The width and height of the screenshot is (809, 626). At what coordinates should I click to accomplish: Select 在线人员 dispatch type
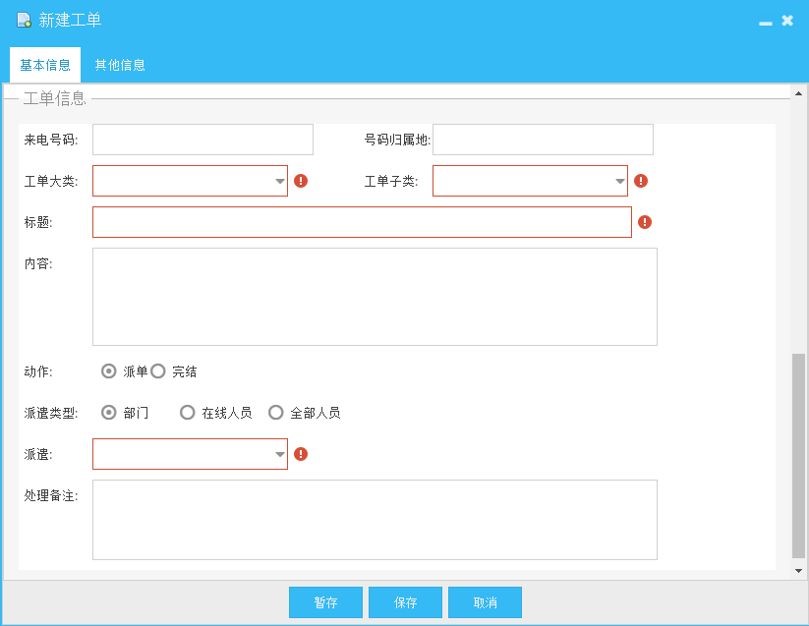[186, 411]
